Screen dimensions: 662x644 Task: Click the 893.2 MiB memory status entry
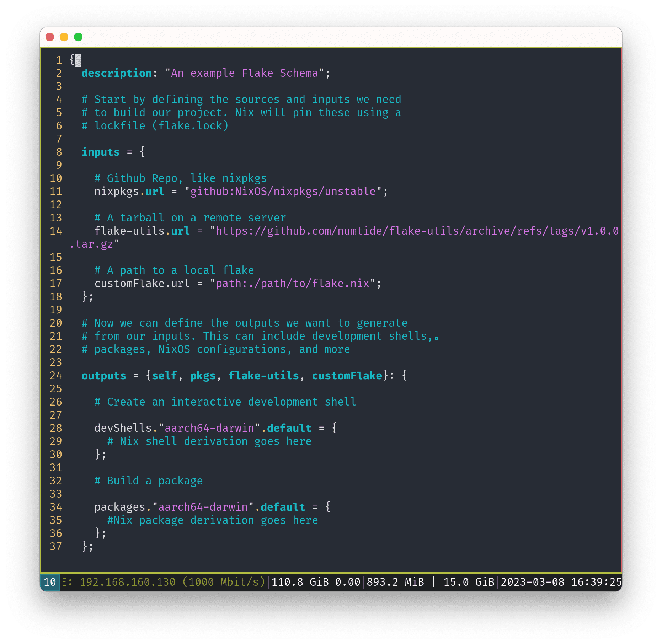click(395, 582)
